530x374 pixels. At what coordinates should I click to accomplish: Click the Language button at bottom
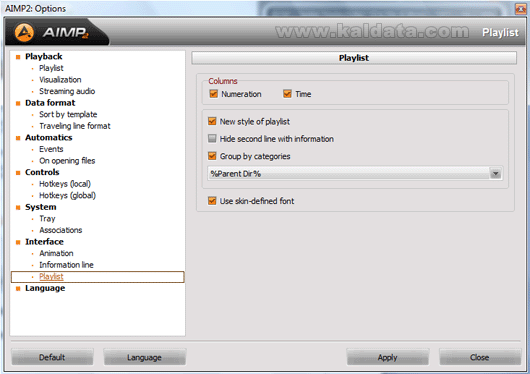point(145,357)
